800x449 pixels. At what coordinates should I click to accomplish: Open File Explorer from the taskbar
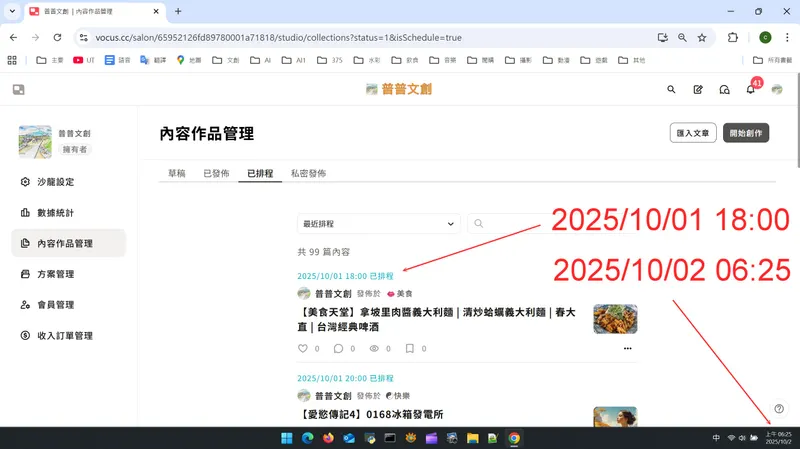coord(472,438)
